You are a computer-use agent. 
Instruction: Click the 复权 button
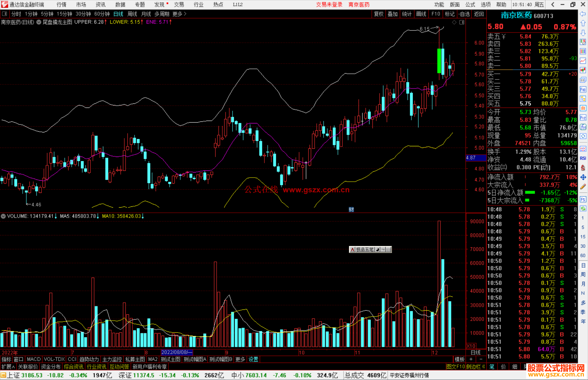[378, 14]
